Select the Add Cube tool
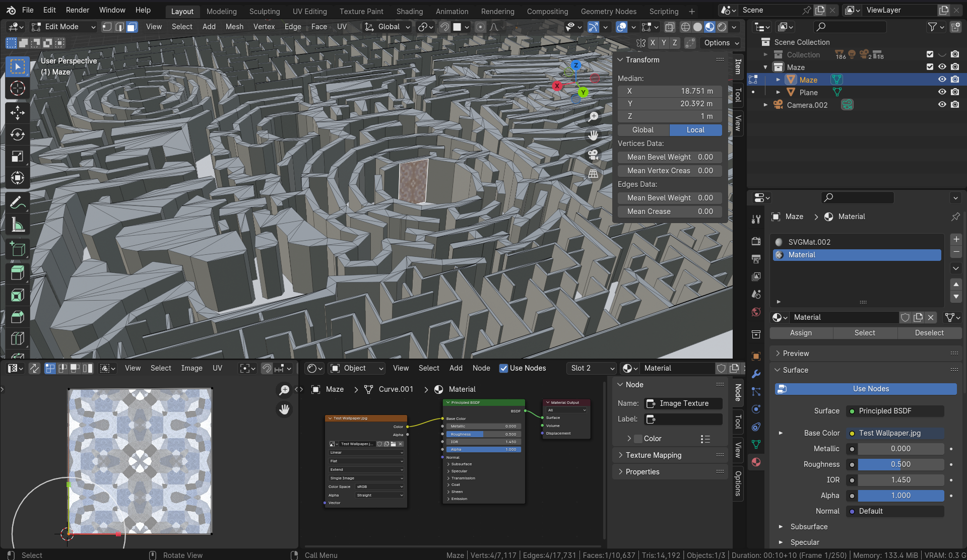The width and height of the screenshot is (967, 560). click(17, 249)
